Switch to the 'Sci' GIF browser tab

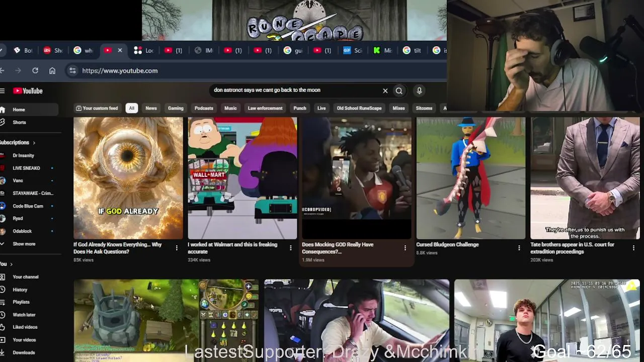353,50
